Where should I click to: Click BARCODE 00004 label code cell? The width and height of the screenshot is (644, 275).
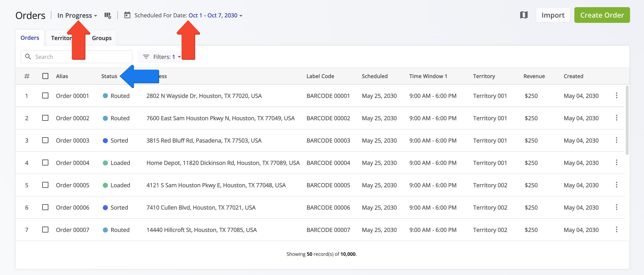[328, 163]
